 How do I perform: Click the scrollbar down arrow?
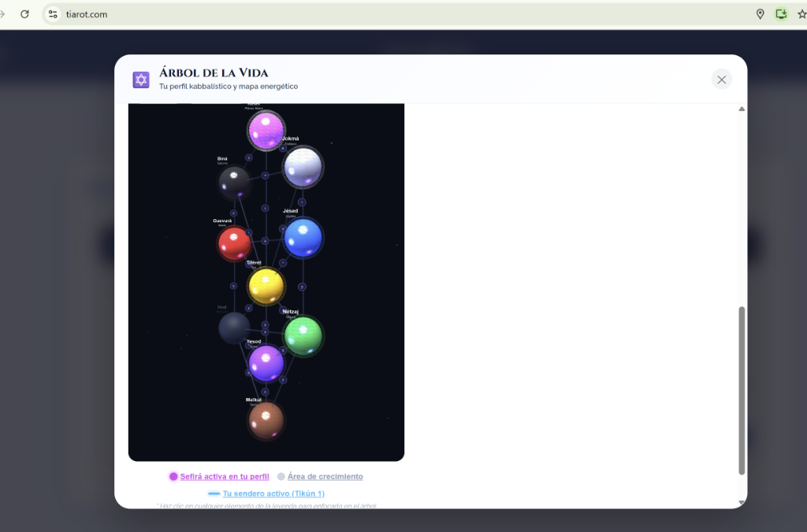click(742, 502)
